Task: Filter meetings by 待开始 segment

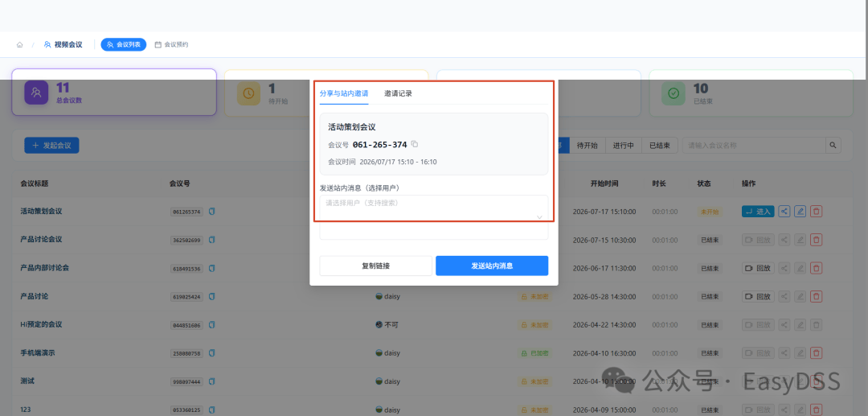Action: pos(588,146)
